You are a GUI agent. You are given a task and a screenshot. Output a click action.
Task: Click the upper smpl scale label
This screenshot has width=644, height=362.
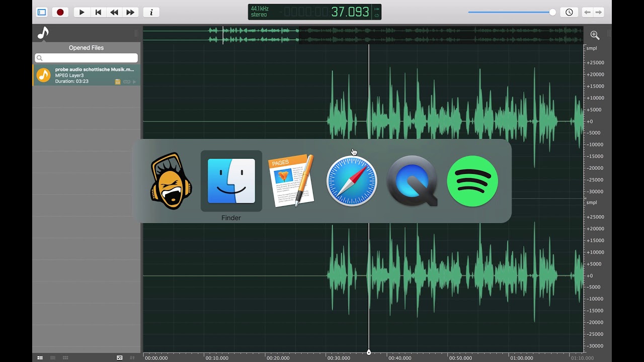pyautogui.click(x=591, y=48)
